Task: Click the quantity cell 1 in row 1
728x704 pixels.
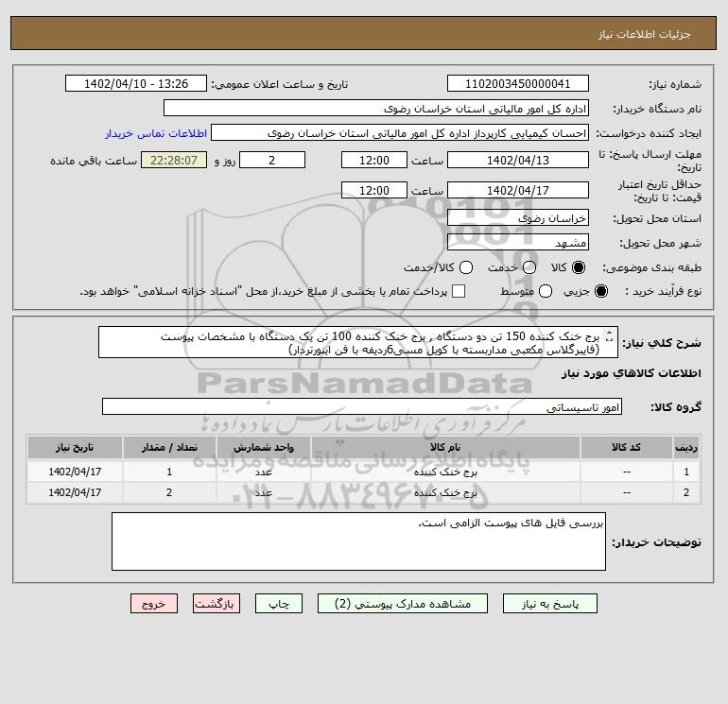Action: coord(169,472)
